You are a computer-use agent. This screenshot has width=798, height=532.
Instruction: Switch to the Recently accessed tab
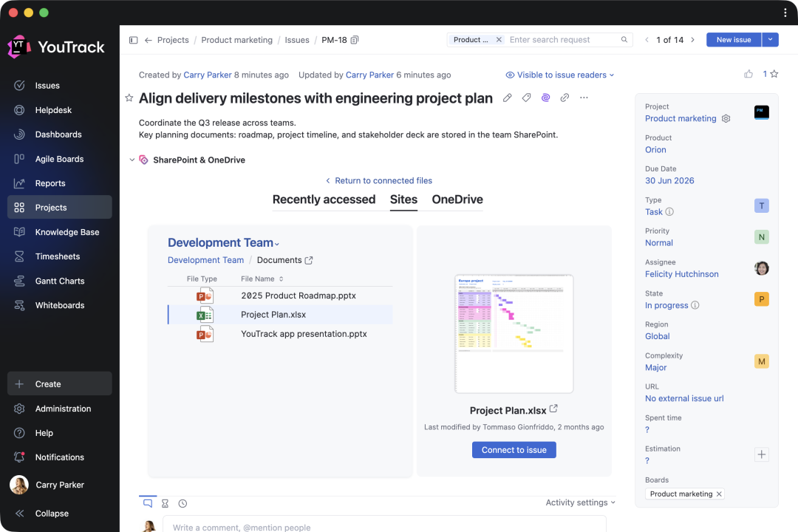pyautogui.click(x=324, y=199)
